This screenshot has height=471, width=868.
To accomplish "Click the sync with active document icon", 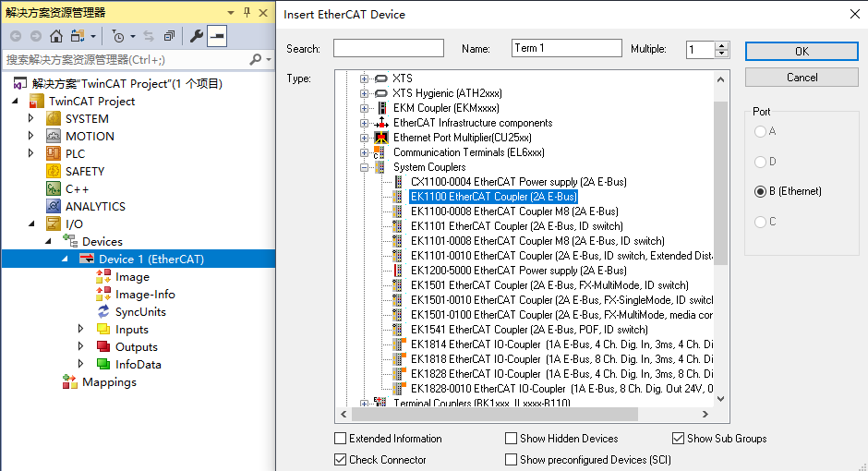I will tap(149, 37).
